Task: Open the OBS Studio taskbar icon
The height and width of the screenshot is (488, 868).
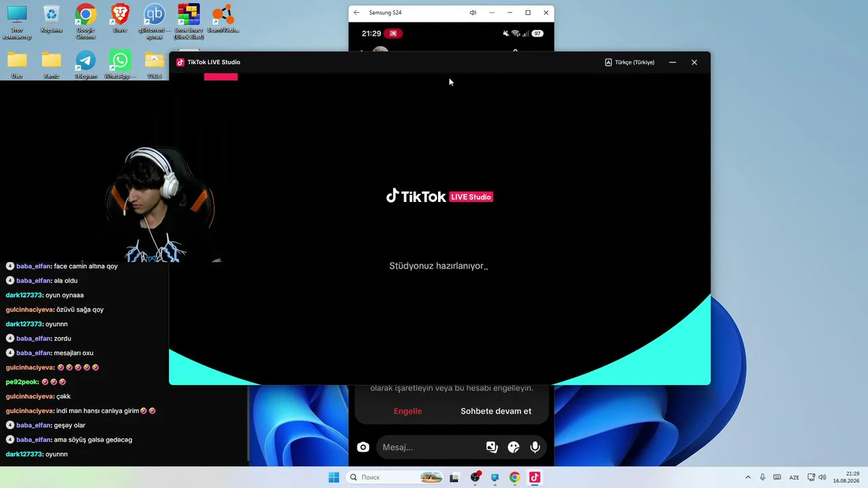Action: point(475,477)
